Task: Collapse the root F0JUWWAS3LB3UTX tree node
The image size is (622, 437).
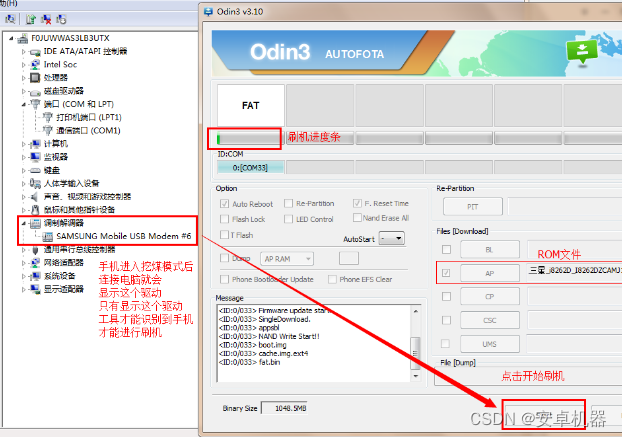Action: [12, 38]
